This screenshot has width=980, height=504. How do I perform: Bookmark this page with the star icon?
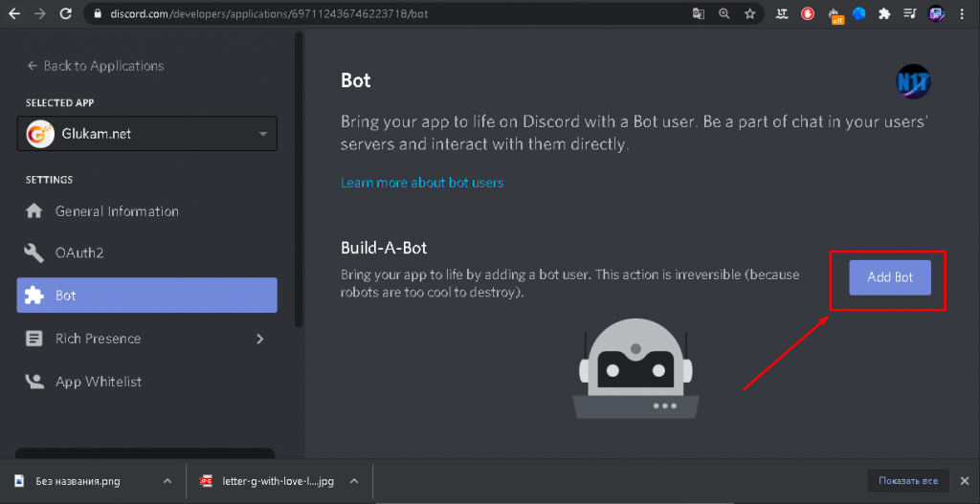tap(750, 13)
